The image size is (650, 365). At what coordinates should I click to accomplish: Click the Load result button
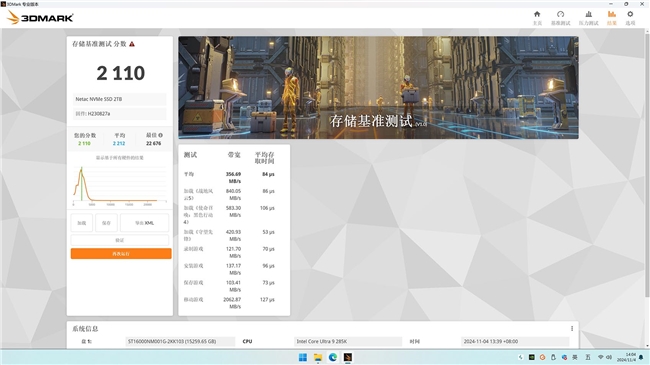82,223
